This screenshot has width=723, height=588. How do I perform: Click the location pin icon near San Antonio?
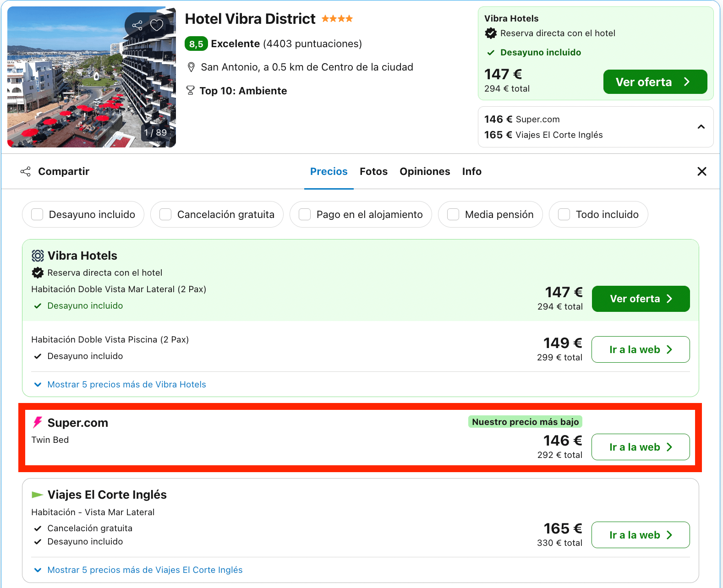(192, 67)
